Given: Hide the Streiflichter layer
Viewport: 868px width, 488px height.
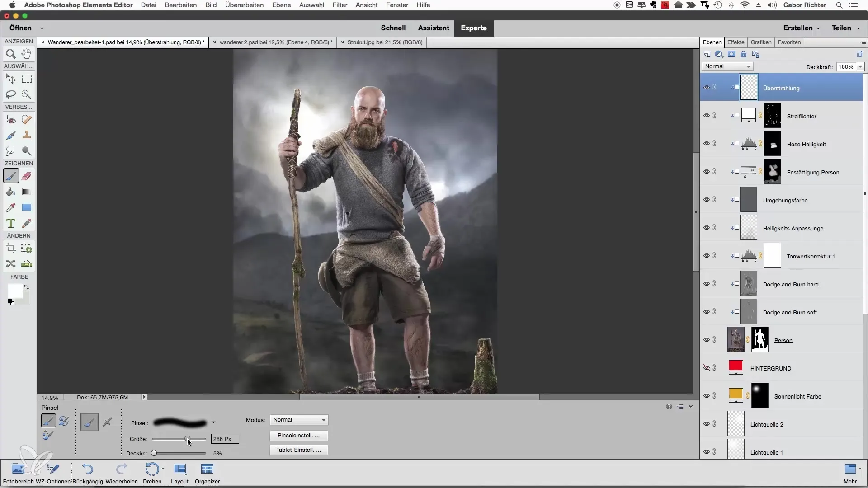Looking at the screenshot, I should tap(707, 116).
